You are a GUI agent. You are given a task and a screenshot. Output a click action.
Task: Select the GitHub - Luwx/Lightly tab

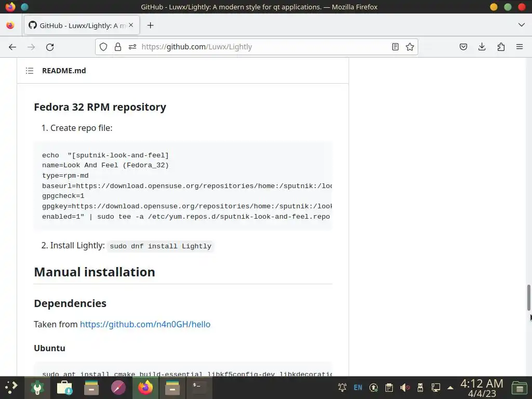point(82,25)
